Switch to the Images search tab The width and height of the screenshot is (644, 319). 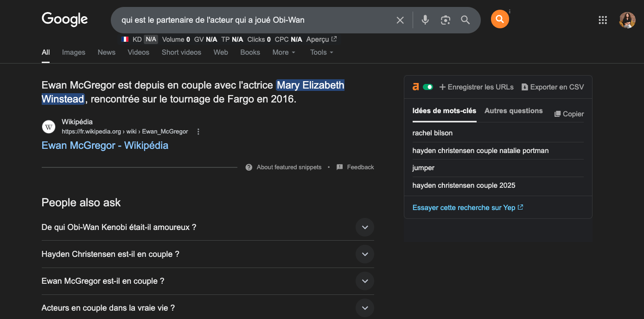click(x=73, y=52)
